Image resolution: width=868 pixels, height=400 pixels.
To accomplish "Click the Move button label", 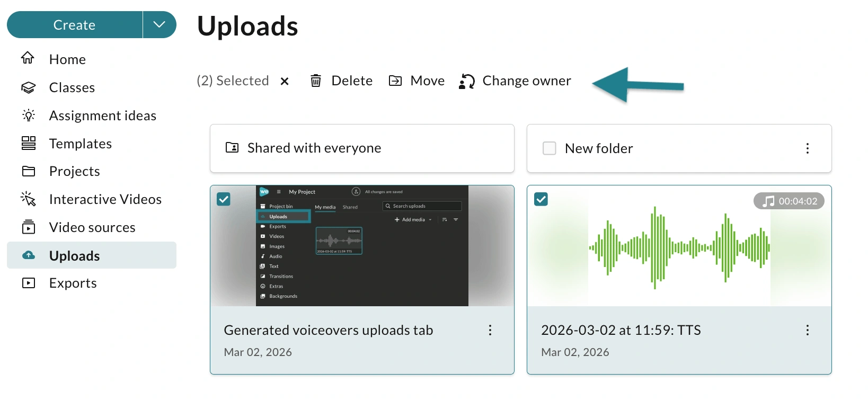I will tap(428, 81).
